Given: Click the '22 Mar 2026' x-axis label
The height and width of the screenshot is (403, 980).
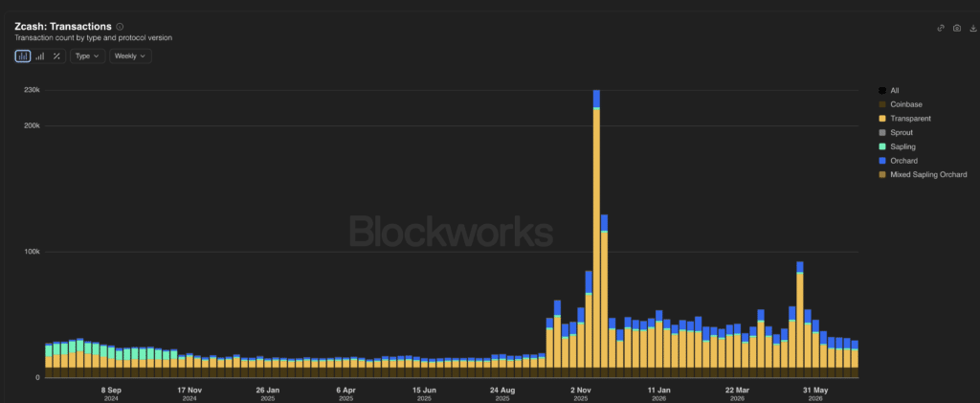Looking at the screenshot, I should [737, 393].
